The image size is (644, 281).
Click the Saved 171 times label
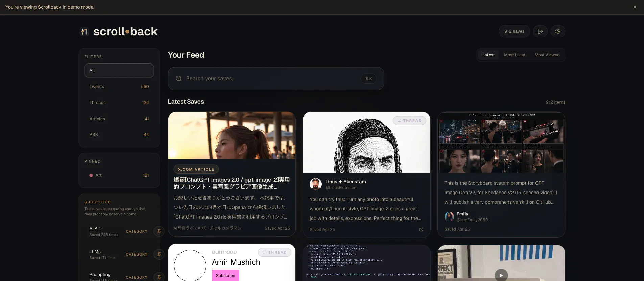coord(103,258)
